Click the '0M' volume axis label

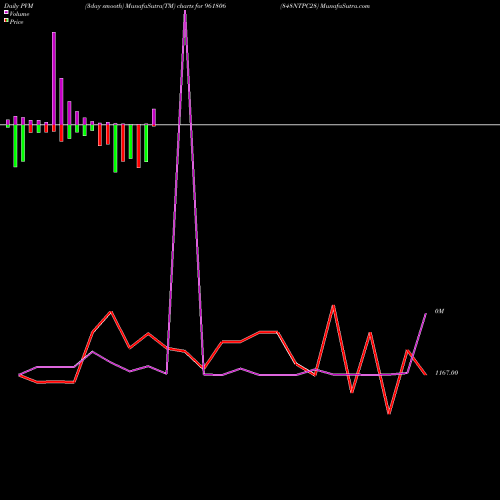pyautogui.click(x=439, y=311)
